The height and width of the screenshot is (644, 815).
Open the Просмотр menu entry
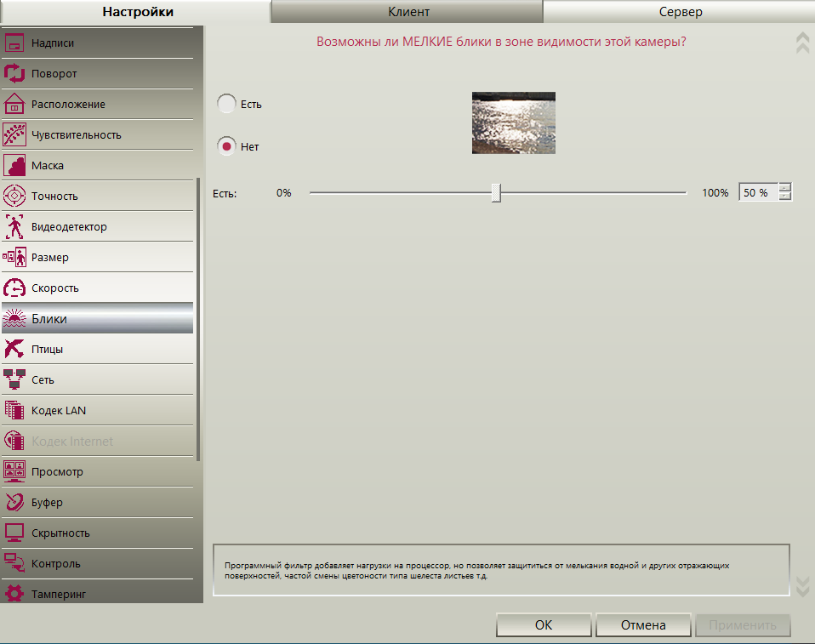(97, 472)
